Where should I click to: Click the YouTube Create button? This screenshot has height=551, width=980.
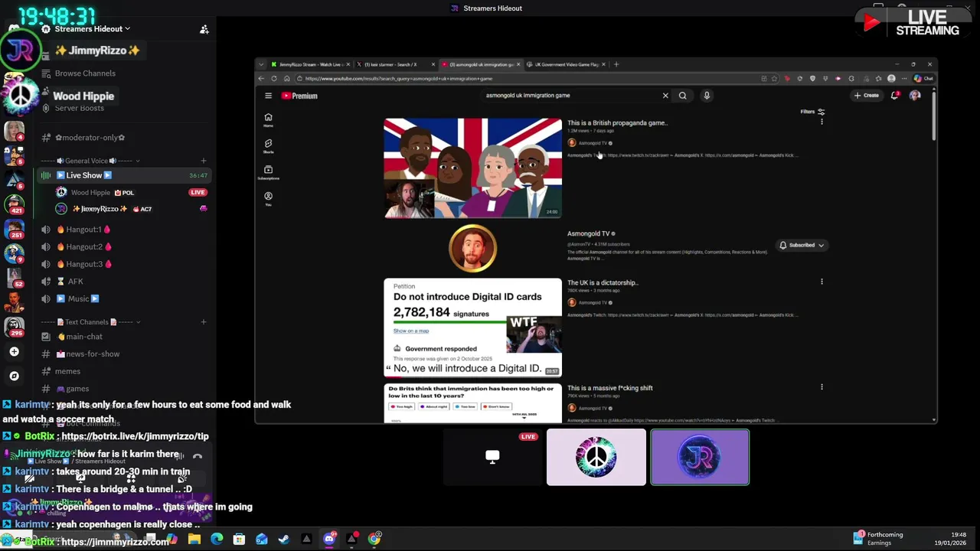click(867, 96)
